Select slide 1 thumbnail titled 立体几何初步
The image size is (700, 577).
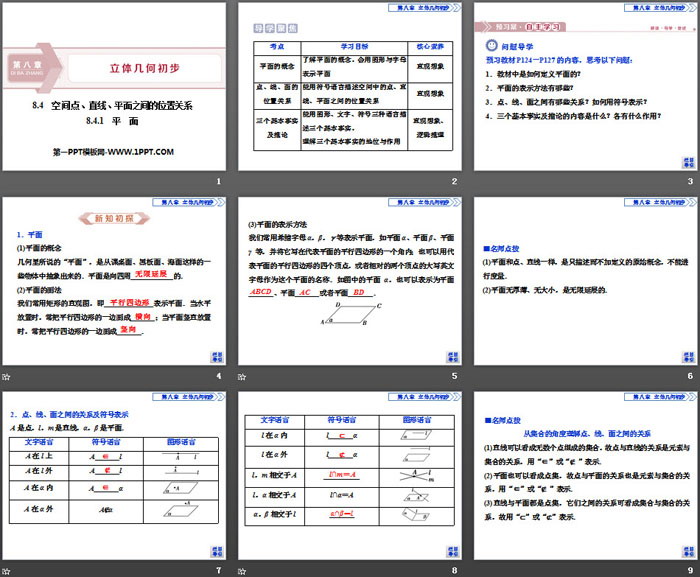pyautogui.click(x=114, y=87)
